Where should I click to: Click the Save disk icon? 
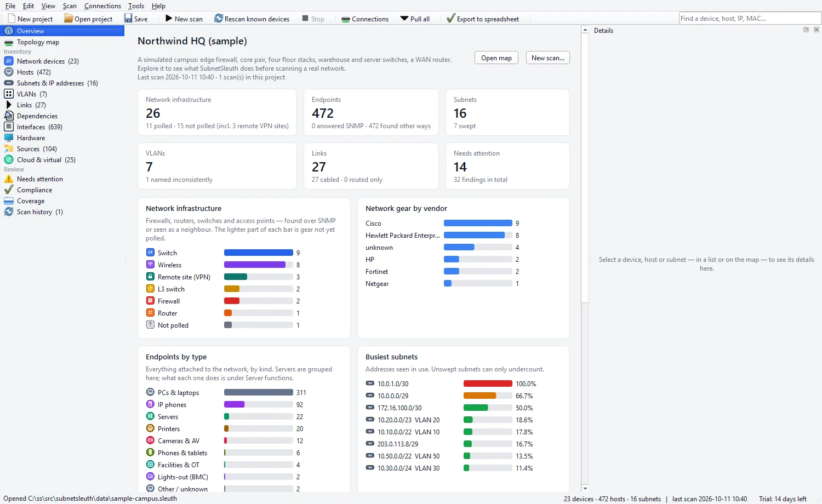(x=128, y=19)
